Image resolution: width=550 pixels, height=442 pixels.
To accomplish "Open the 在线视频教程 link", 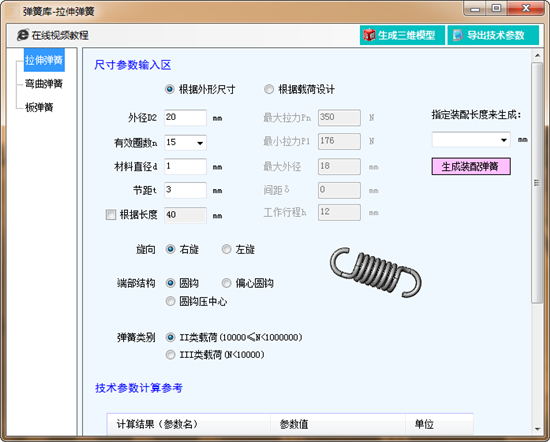I will pos(60,35).
